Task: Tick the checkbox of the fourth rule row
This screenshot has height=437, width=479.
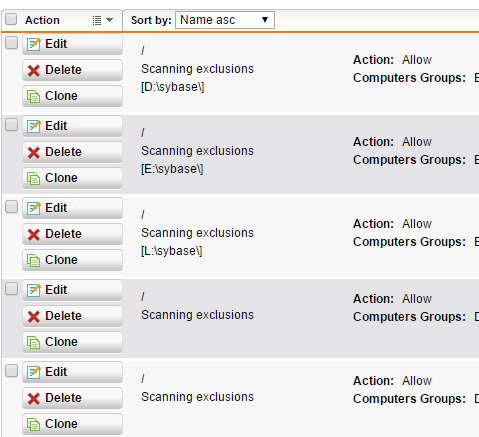Action: [x=11, y=289]
